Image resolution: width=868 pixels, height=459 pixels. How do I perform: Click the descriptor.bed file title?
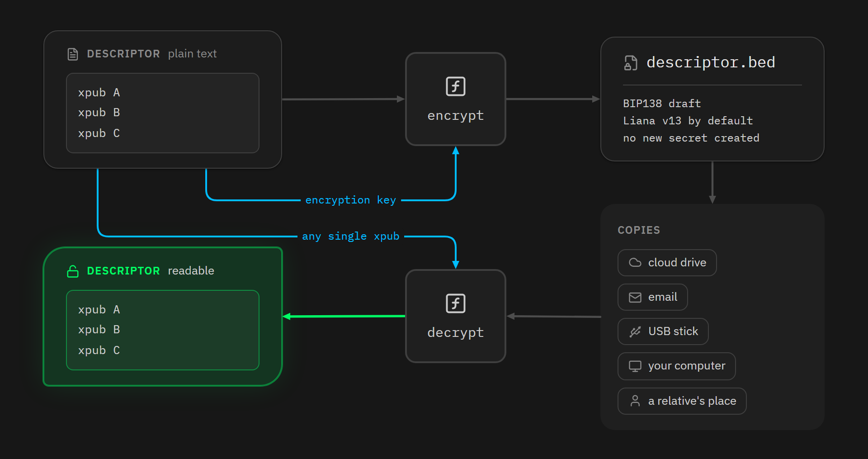coord(711,62)
